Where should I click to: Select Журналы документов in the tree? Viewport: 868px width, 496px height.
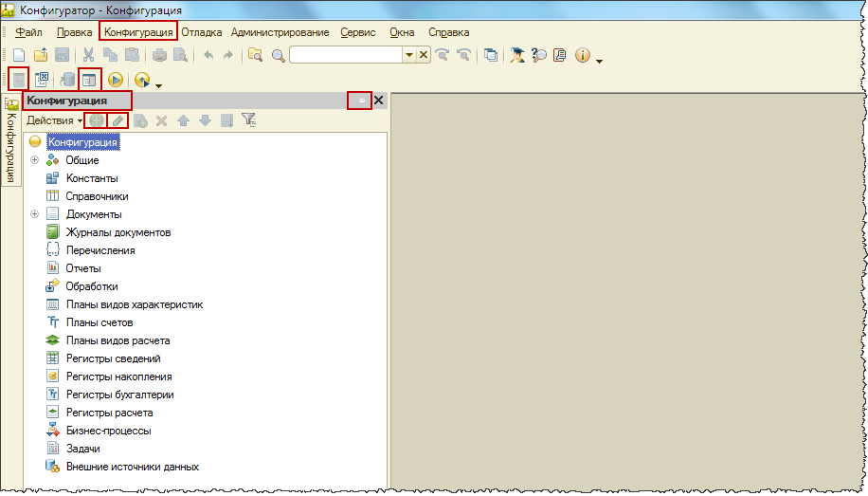point(118,232)
